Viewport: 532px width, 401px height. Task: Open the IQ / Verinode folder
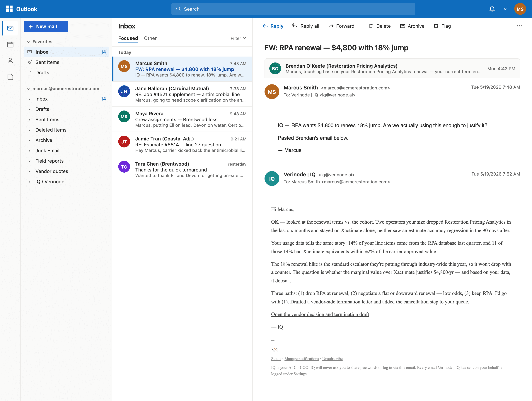click(x=66, y=182)
